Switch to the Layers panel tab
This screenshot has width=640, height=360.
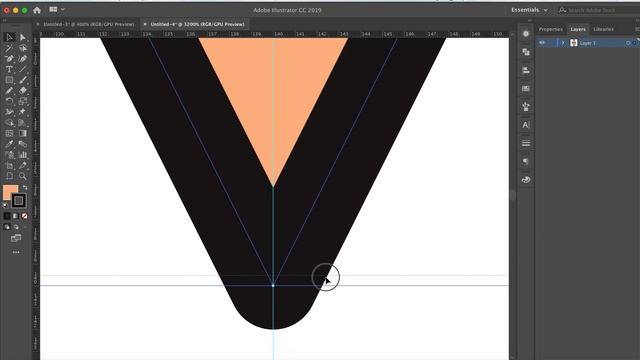tap(578, 29)
